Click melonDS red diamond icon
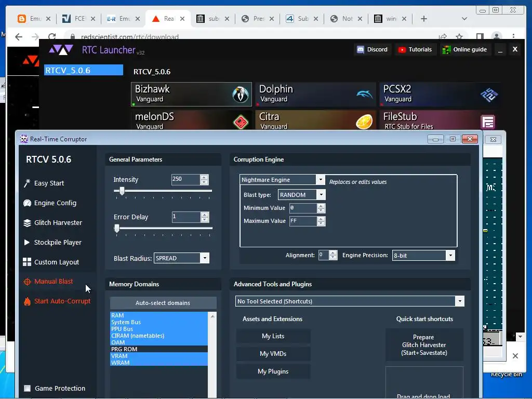Screen dimensions: 532x399 click(x=241, y=122)
